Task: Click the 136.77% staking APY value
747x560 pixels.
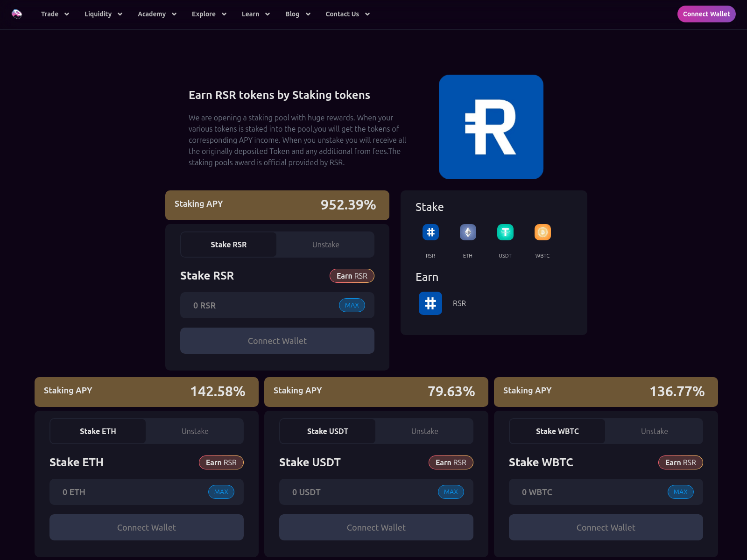Action: (677, 392)
